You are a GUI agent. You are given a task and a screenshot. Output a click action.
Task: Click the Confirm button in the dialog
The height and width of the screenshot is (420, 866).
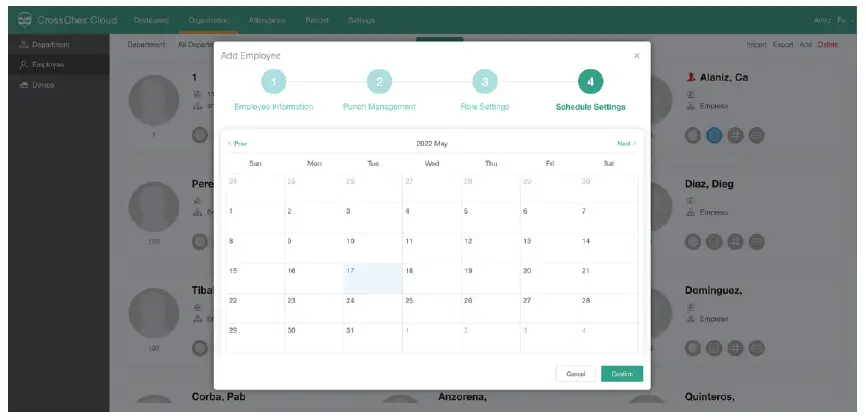[x=622, y=374]
